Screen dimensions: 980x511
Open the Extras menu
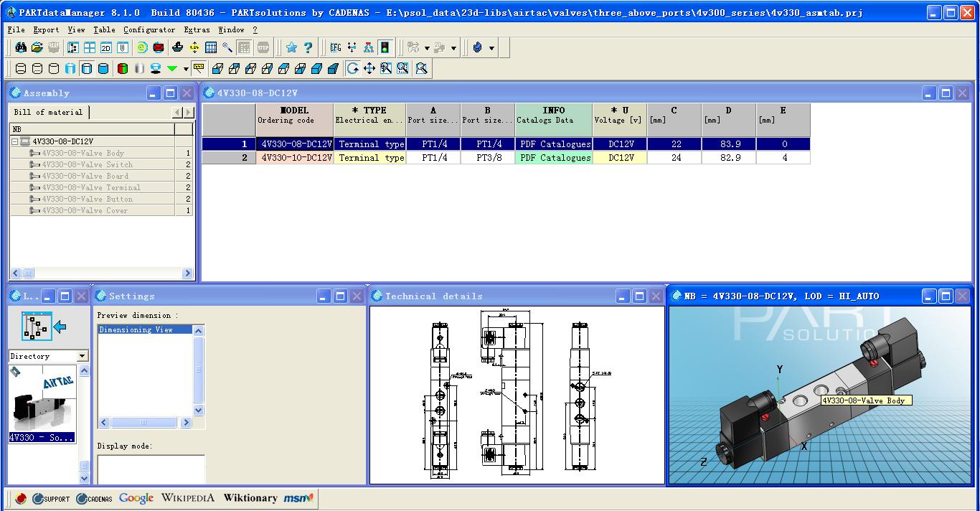tap(197, 29)
